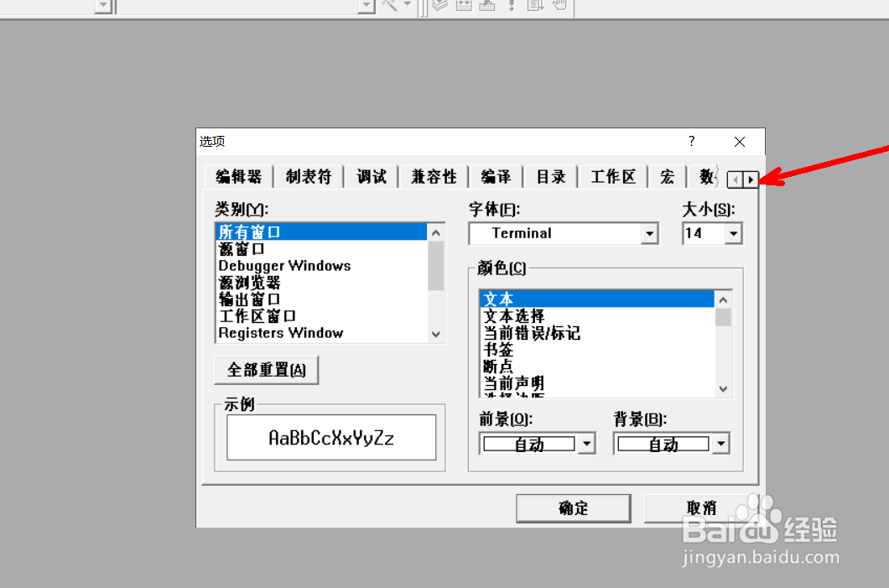
Task: Open the 前景 dropdown set to 自动
Action: click(x=586, y=443)
